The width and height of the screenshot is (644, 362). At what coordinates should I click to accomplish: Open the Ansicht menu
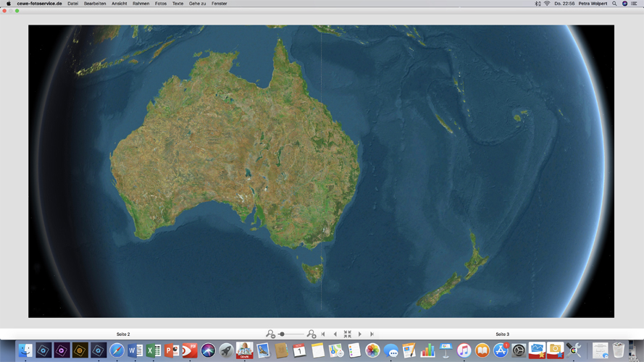119,4
